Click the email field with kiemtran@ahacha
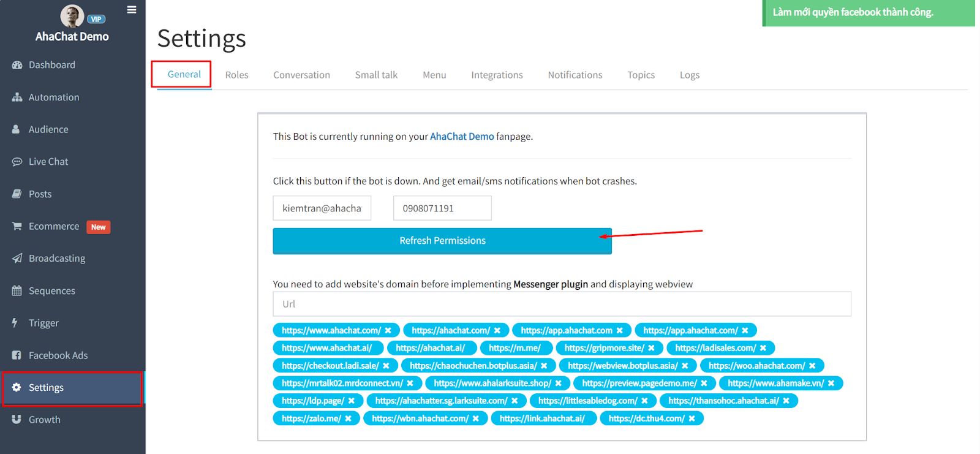Viewport: 980px width, 454px height. coord(322,208)
